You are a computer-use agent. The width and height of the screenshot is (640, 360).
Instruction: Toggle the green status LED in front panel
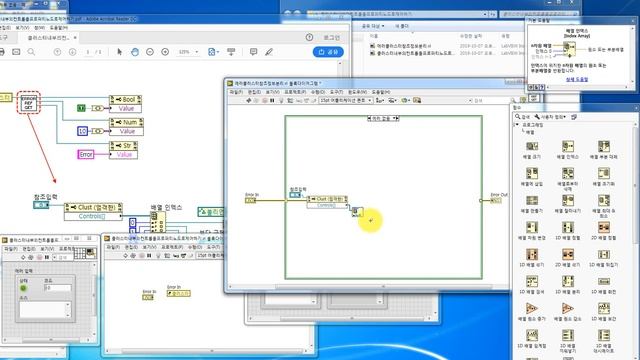23,288
